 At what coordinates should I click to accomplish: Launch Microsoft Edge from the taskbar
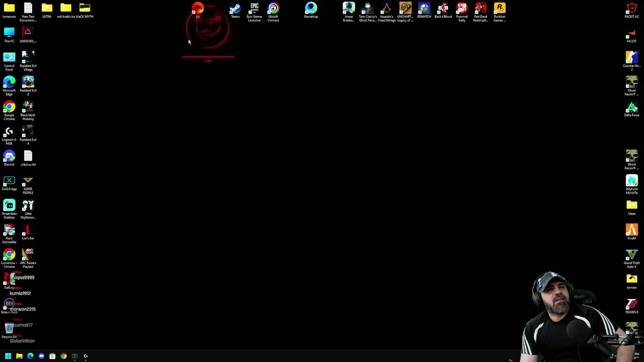tap(30, 356)
